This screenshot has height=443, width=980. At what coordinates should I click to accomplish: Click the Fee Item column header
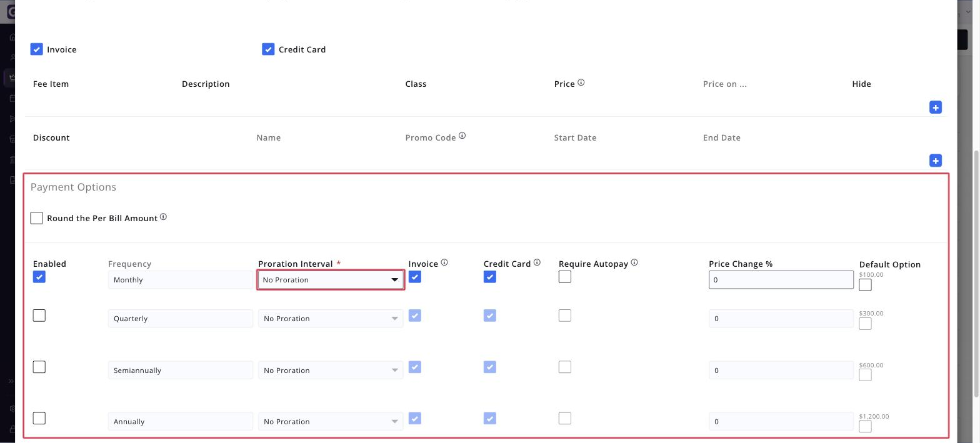pos(51,84)
